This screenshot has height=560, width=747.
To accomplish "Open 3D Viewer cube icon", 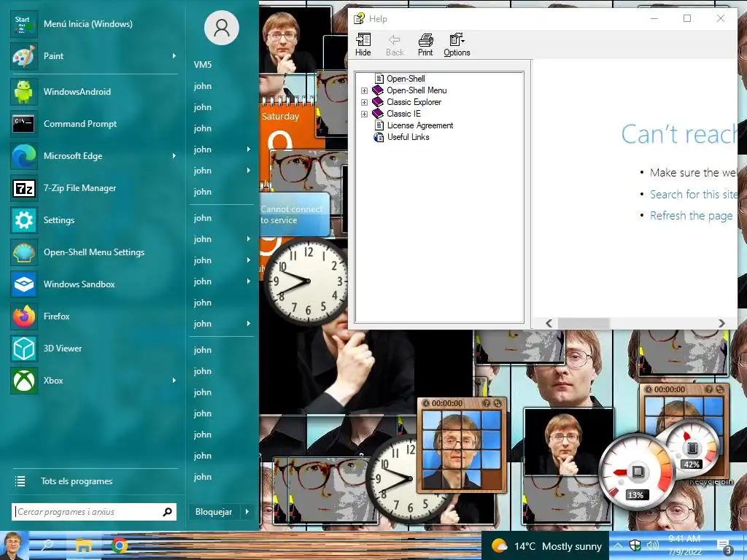I will tap(23, 348).
